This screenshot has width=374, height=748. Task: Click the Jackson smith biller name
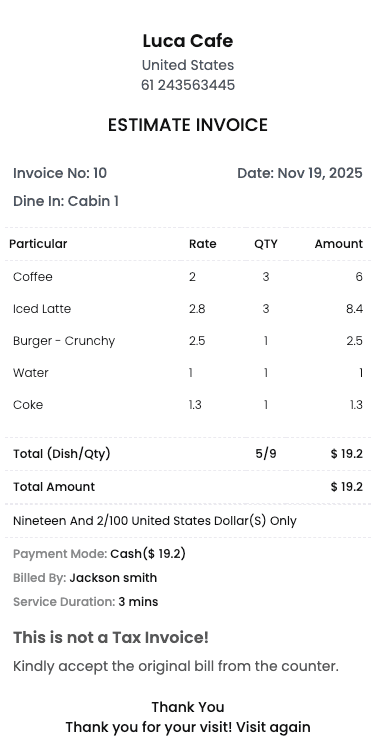(x=113, y=578)
